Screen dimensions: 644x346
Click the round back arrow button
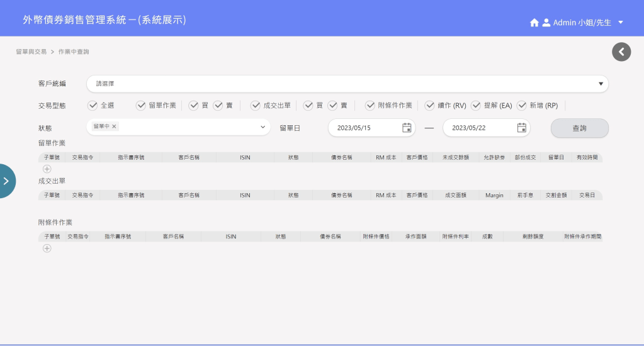tap(621, 52)
